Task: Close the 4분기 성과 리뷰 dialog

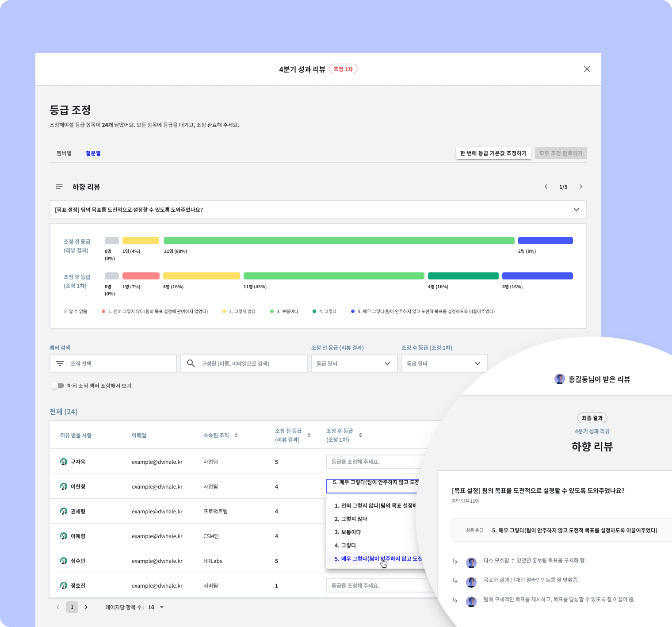Action: click(587, 69)
